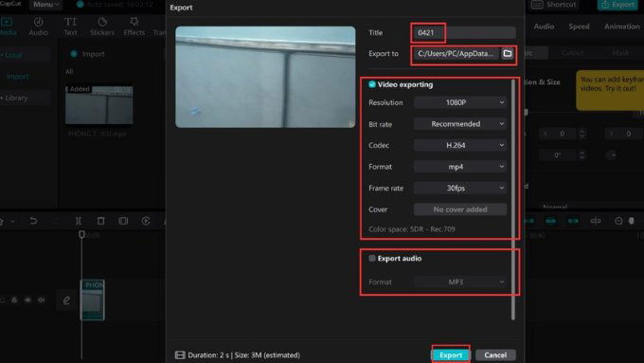Open folder browser for export path
644x363 pixels.
[508, 53]
